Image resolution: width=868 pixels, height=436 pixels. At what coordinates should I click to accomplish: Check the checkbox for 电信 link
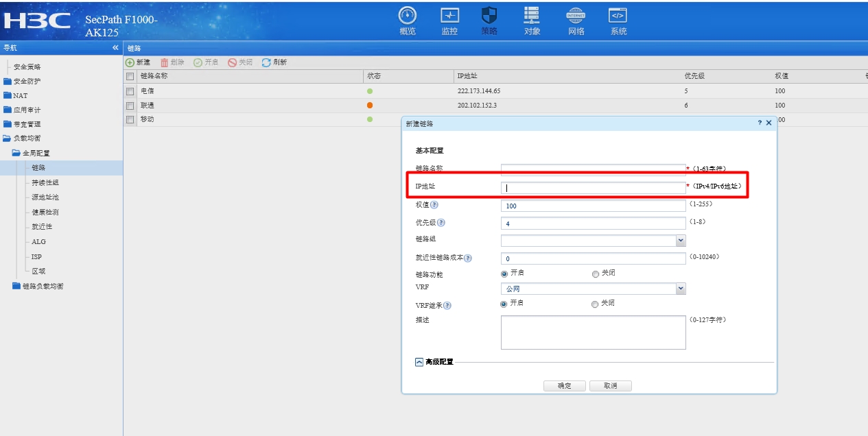(x=130, y=90)
